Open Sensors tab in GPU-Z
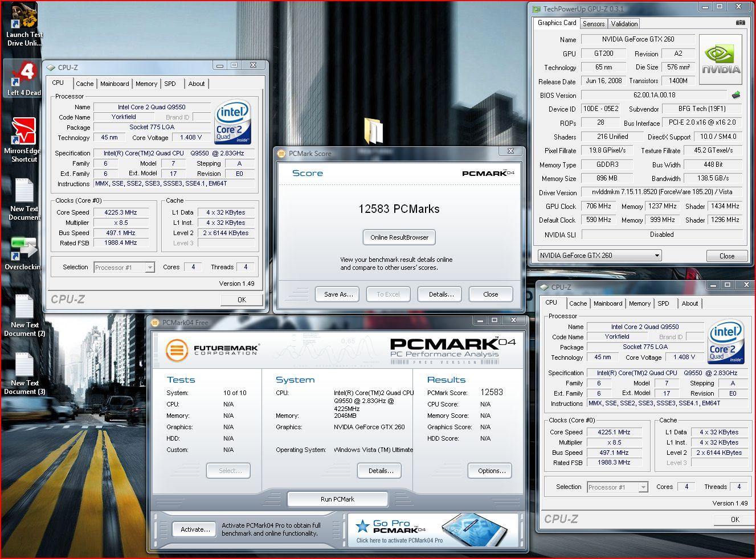Viewport: 756px width, 559px height. [594, 23]
